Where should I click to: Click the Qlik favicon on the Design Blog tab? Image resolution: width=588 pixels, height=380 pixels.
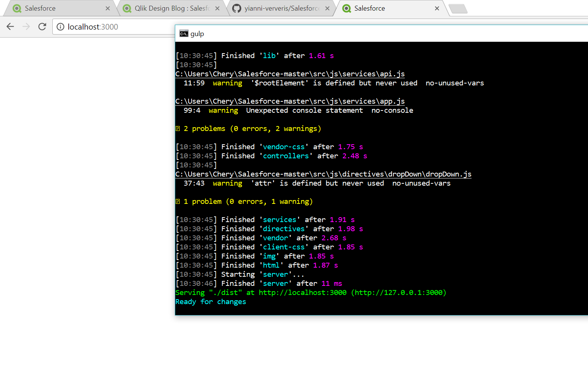(127, 8)
